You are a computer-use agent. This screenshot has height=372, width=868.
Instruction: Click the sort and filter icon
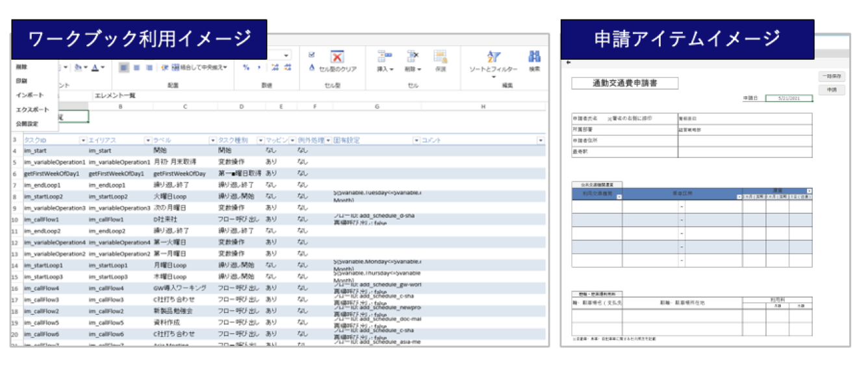(x=493, y=57)
